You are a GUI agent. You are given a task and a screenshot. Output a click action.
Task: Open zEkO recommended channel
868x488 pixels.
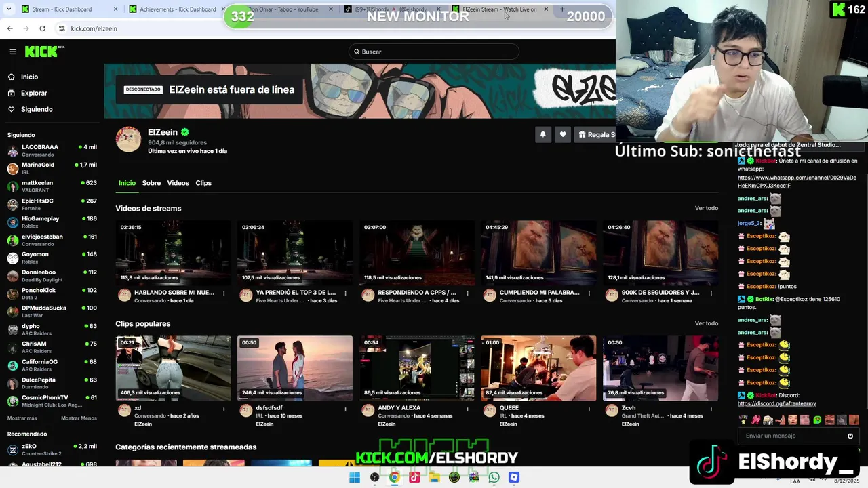point(52,450)
